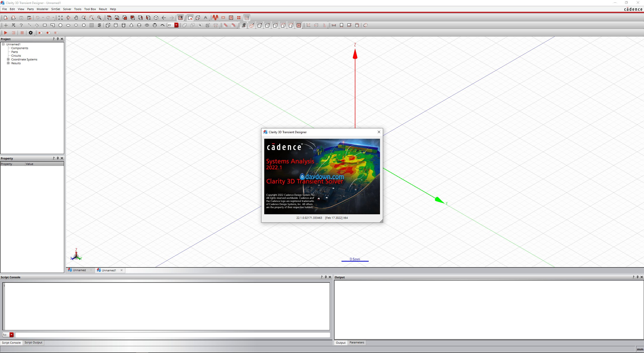Open the File menu
The width and height of the screenshot is (644, 353).
coord(5,9)
